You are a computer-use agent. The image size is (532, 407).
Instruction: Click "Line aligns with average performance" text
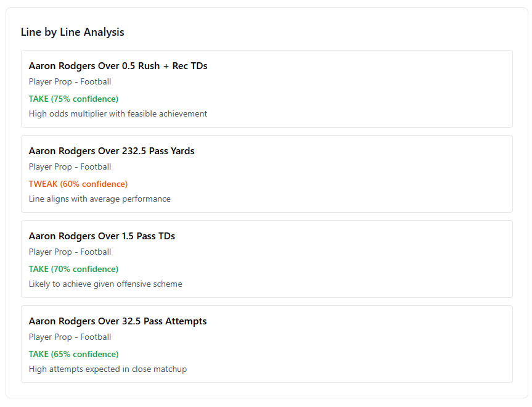100,199
